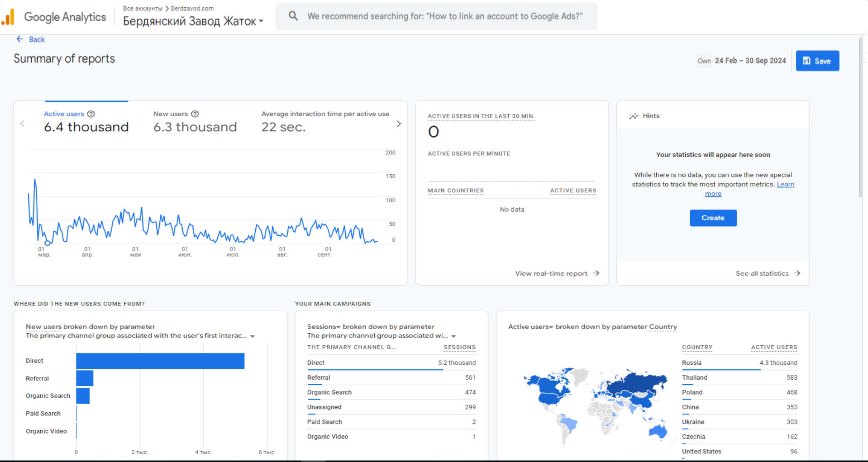Click the Back arrow icon
This screenshot has width=868, height=462.
click(x=19, y=39)
